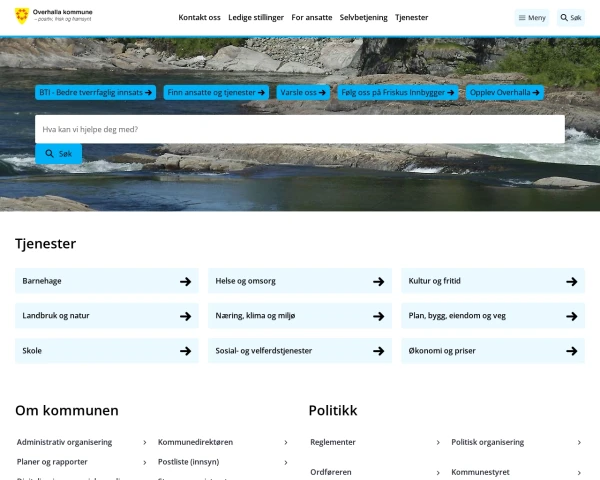Click the magnifier Søk icon in header
Viewport: 600px width, 480px height.
tap(564, 18)
